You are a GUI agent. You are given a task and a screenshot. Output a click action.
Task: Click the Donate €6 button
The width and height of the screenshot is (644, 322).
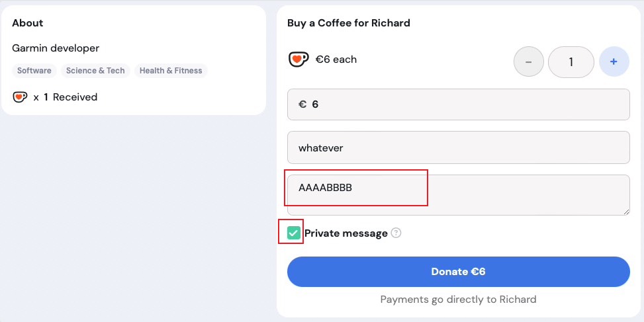coord(459,272)
